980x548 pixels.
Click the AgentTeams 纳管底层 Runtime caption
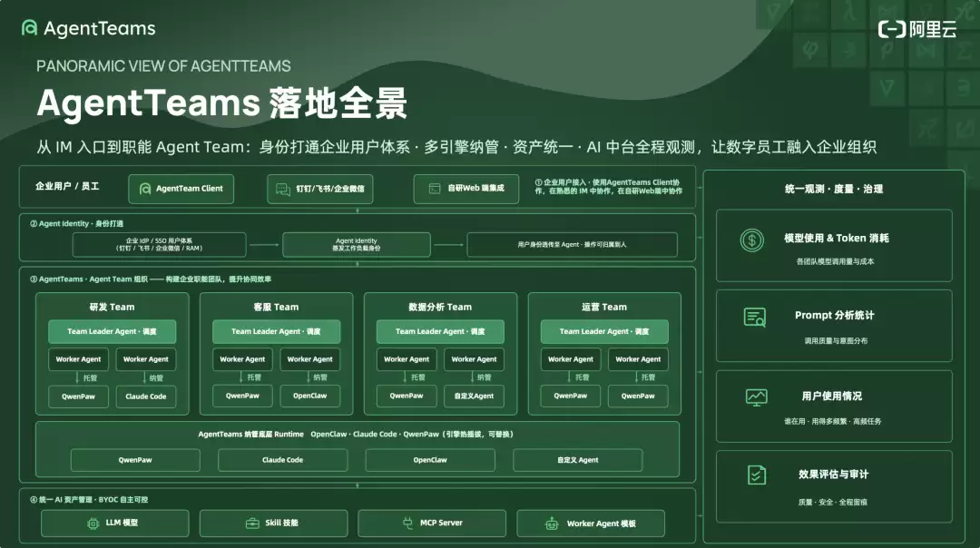pyautogui.click(x=250, y=435)
